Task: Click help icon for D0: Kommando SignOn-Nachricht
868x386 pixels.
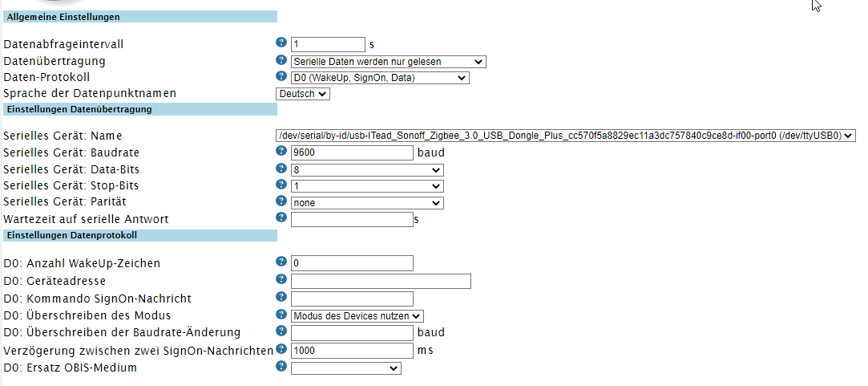Action: click(281, 297)
